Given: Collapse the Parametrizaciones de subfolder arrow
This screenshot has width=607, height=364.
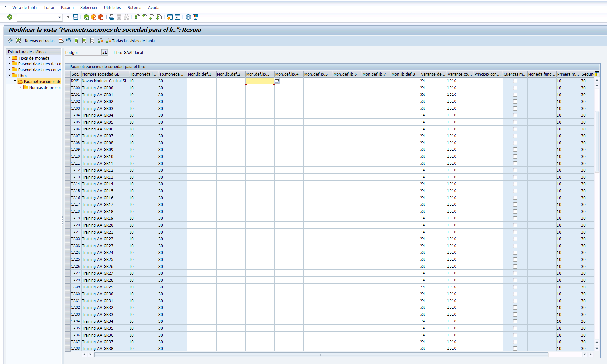Looking at the screenshot, I should pyautogui.click(x=15, y=81).
